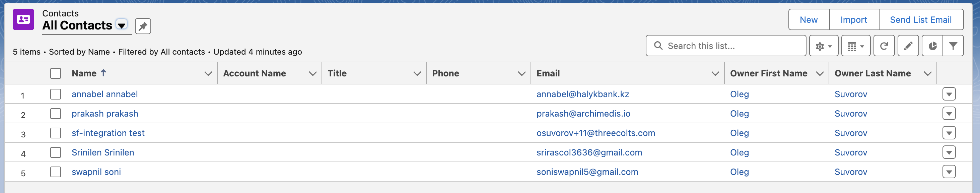Click the Send List Email button
The width and height of the screenshot is (980, 193).
(921, 19)
